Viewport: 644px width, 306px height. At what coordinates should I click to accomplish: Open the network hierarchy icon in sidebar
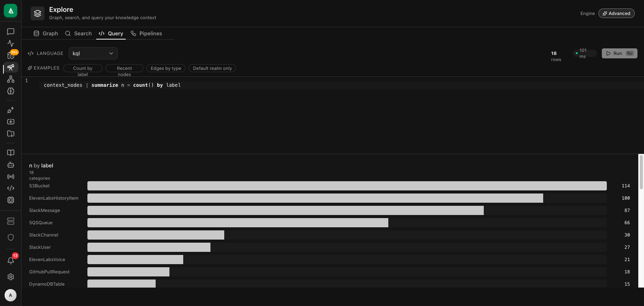tap(11, 79)
